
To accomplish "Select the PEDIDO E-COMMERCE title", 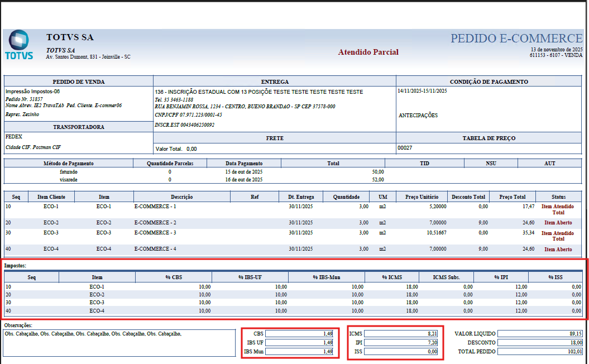I will point(516,39).
